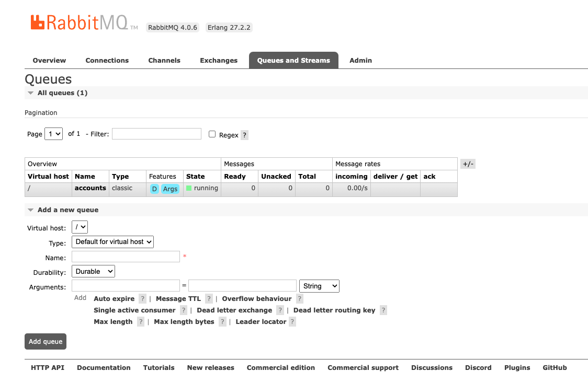The width and height of the screenshot is (588, 383).
Task: Click the queue Filter input field
Action: (156, 134)
